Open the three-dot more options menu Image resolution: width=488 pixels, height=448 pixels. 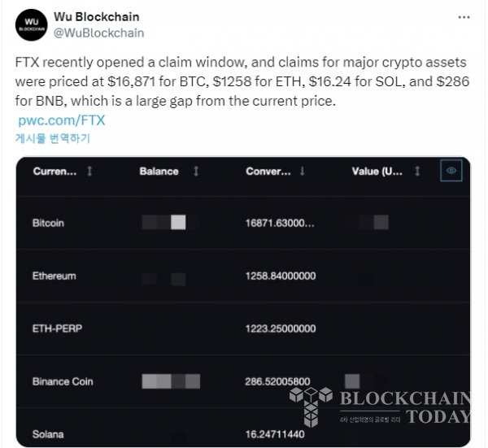(x=464, y=17)
